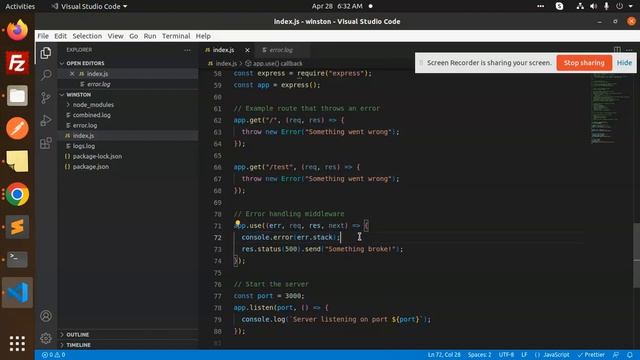Viewport: 640px width, 360px height.
Task: Click UTF-8 encoding status item
Action: [x=506, y=355]
